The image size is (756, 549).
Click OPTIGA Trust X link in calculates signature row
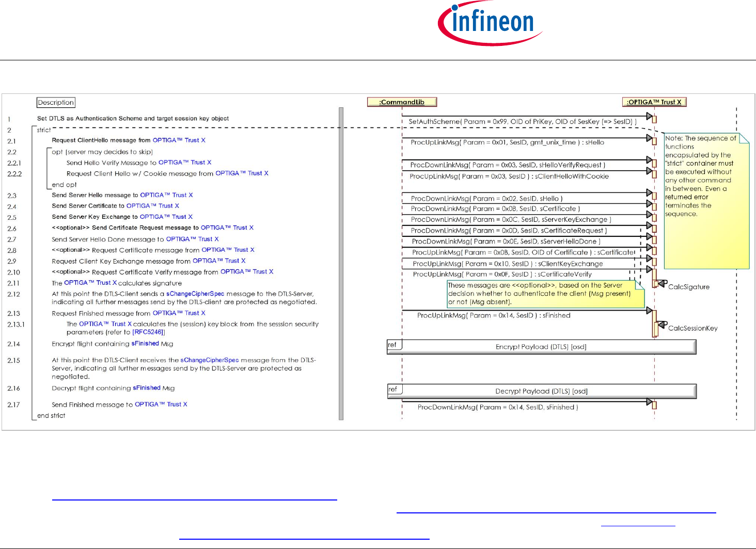click(90, 283)
